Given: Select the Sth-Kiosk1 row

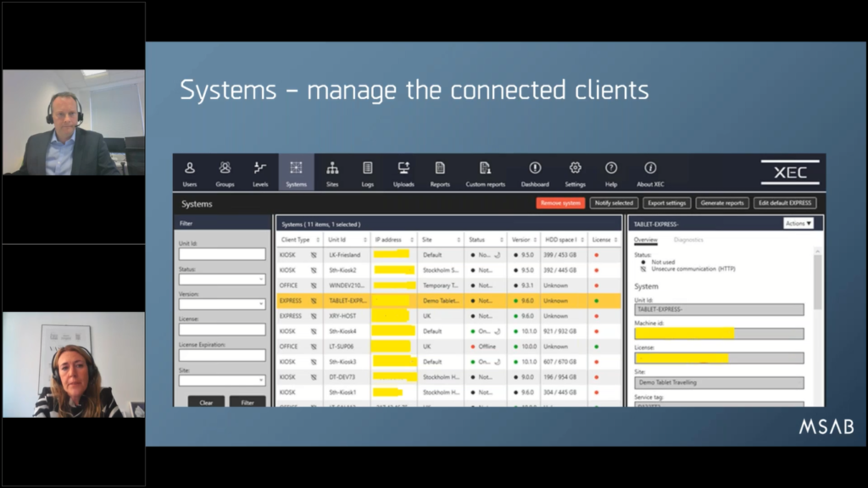Looking at the screenshot, I should pos(449,392).
